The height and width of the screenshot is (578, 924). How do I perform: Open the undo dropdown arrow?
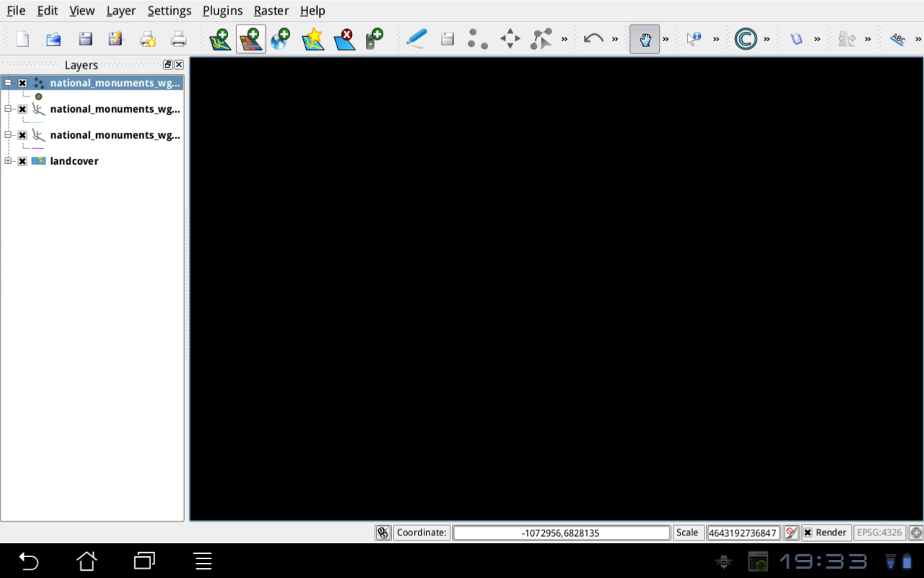(x=614, y=39)
